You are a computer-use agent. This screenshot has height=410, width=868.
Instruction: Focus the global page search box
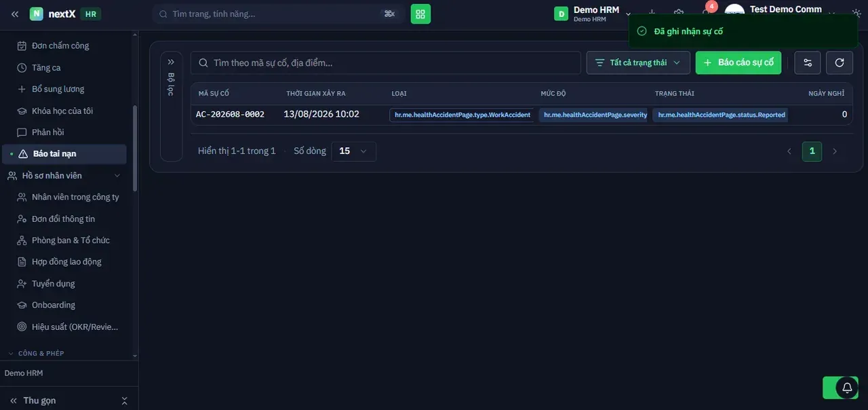278,14
